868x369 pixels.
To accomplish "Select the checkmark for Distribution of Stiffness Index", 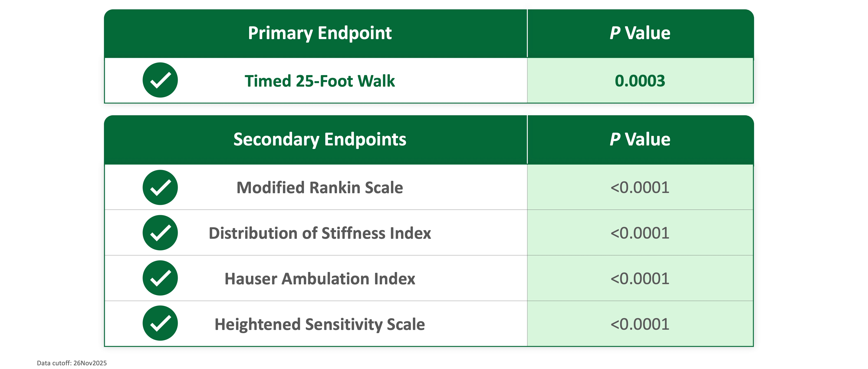I will pos(160,233).
